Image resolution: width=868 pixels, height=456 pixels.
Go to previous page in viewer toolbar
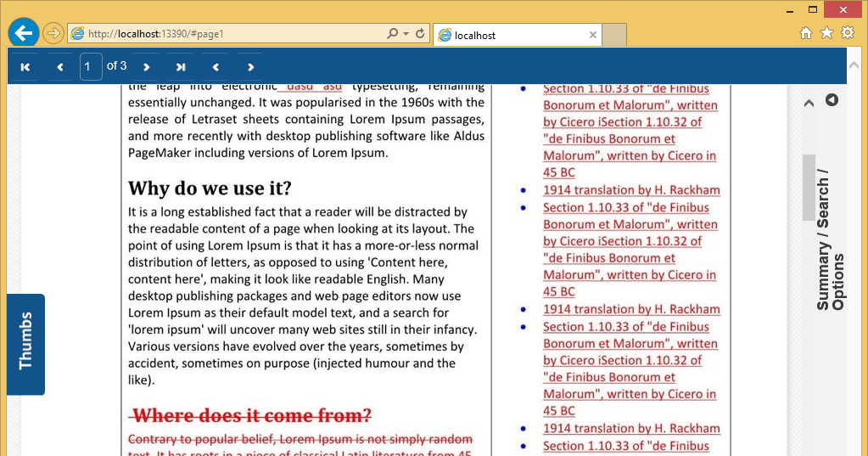(59, 66)
